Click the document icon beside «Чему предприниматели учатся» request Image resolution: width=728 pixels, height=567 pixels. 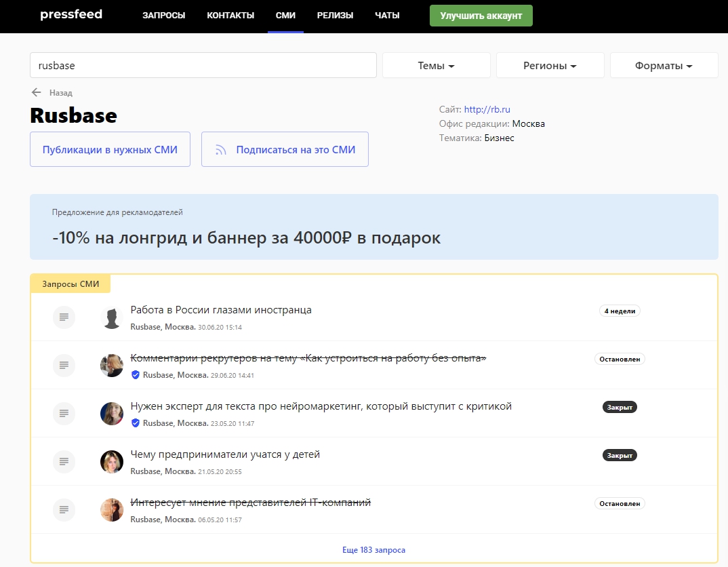64,461
